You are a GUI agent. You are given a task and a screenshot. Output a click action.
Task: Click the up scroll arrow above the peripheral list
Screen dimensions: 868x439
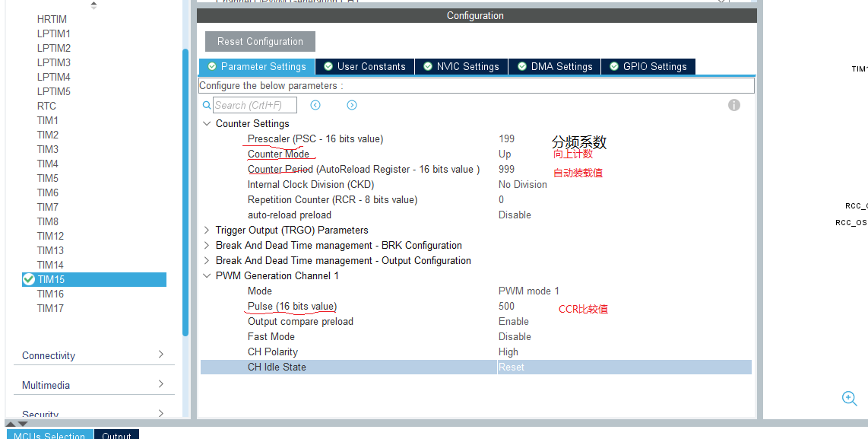[x=93, y=5]
